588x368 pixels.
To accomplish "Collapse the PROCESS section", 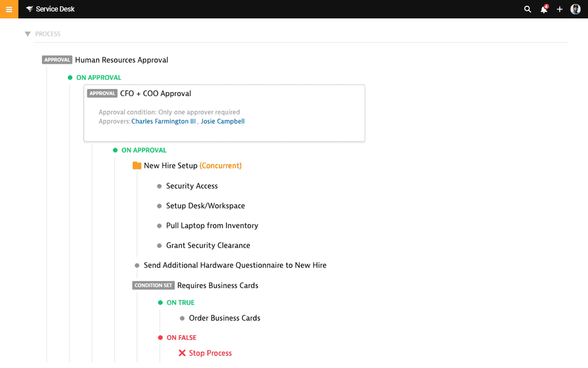I will pos(28,34).
